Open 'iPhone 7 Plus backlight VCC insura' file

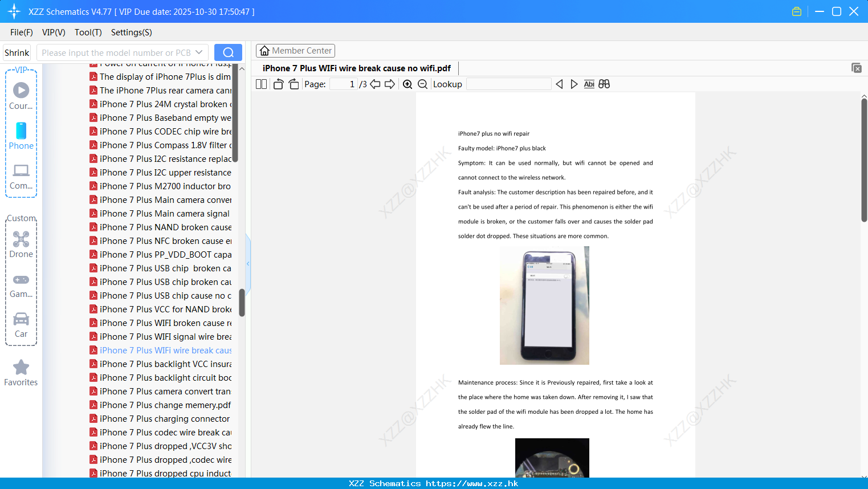tap(160, 364)
